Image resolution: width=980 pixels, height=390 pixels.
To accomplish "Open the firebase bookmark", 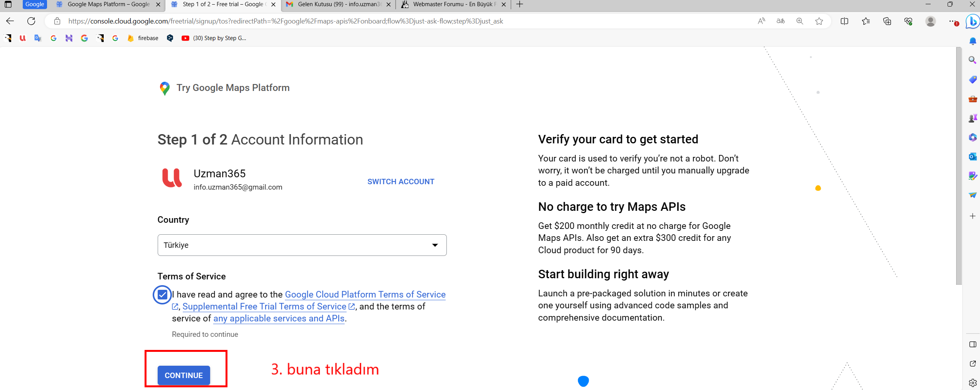I will point(143,38).
